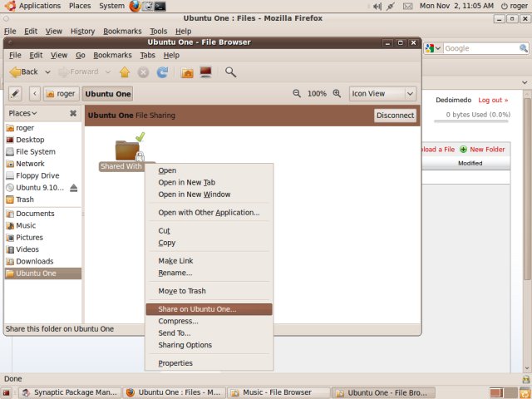Launch the terminal from the top panel icon

[x=160, y=6]
